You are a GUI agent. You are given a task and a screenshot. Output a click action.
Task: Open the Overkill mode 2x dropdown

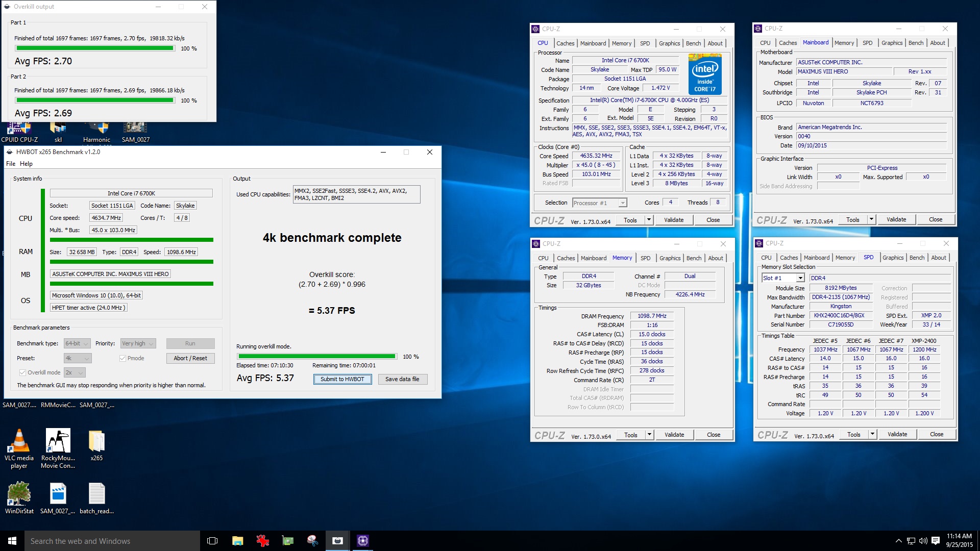point(75,372)
